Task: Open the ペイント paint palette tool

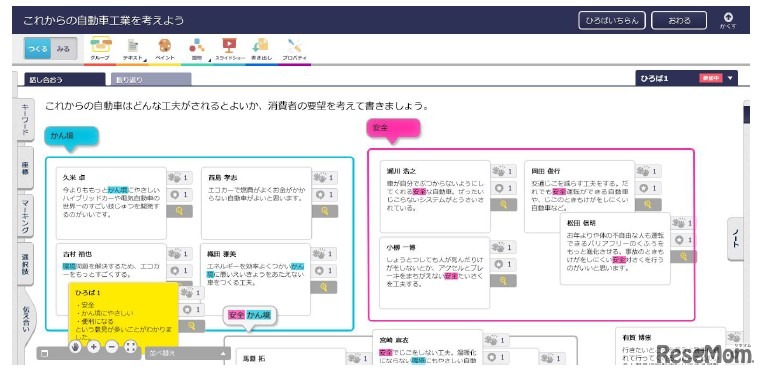Action: point(164,49)
